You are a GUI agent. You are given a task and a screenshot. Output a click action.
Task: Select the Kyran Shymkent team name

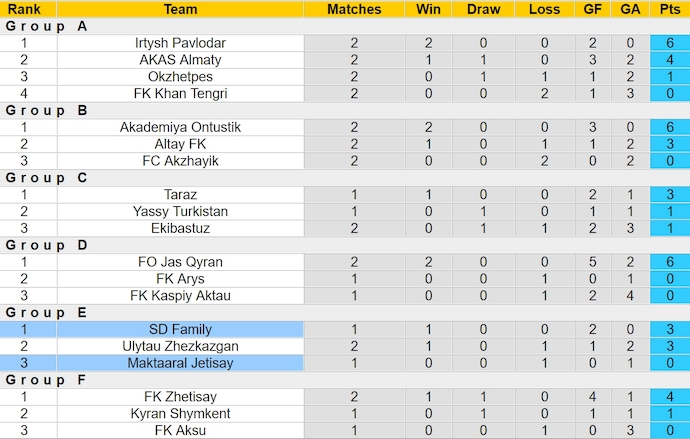[x=180, y=414]
